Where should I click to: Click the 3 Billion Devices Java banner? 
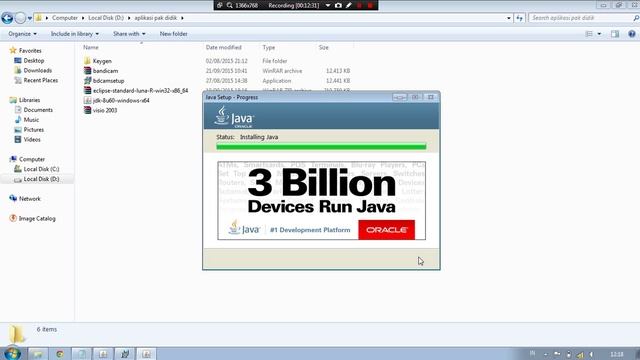click(x=322, y=200)
